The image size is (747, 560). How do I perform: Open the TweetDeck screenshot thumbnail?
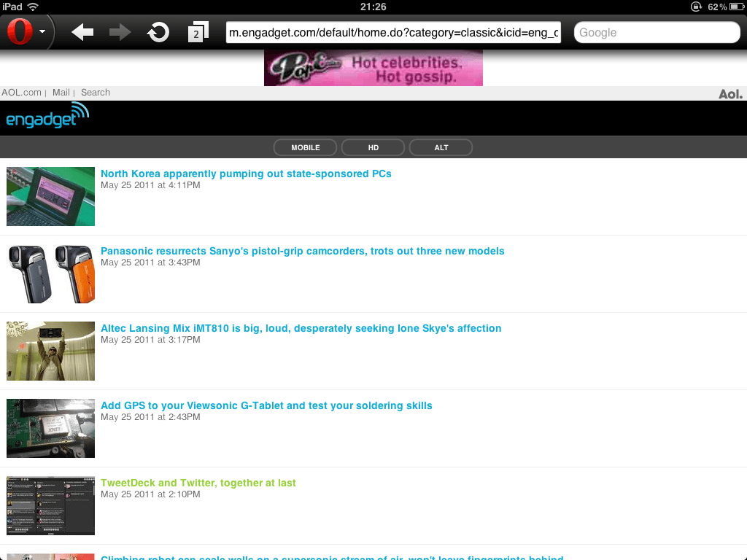pos(50,506)
